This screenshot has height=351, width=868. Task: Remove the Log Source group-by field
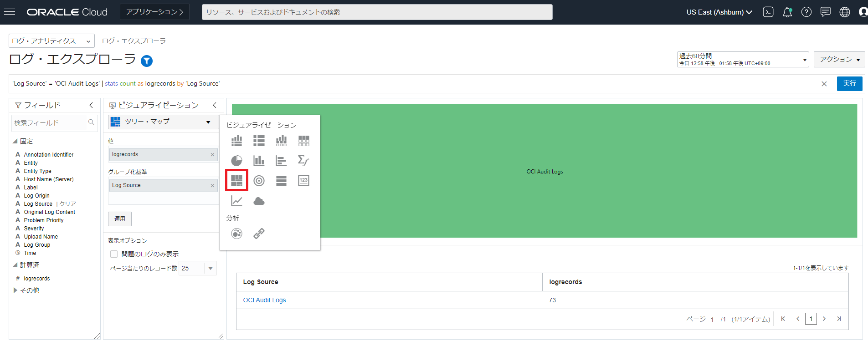212,185
